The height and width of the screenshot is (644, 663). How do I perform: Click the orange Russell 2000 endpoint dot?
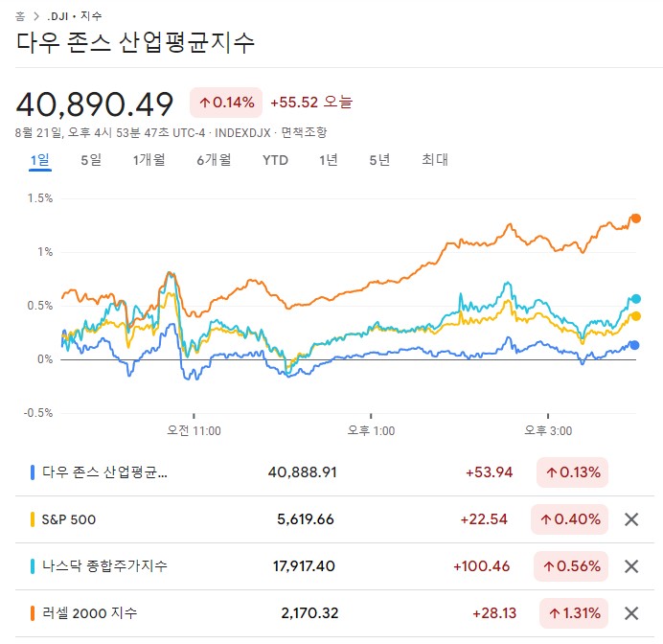pyautogui.click(x=635, y=218)
